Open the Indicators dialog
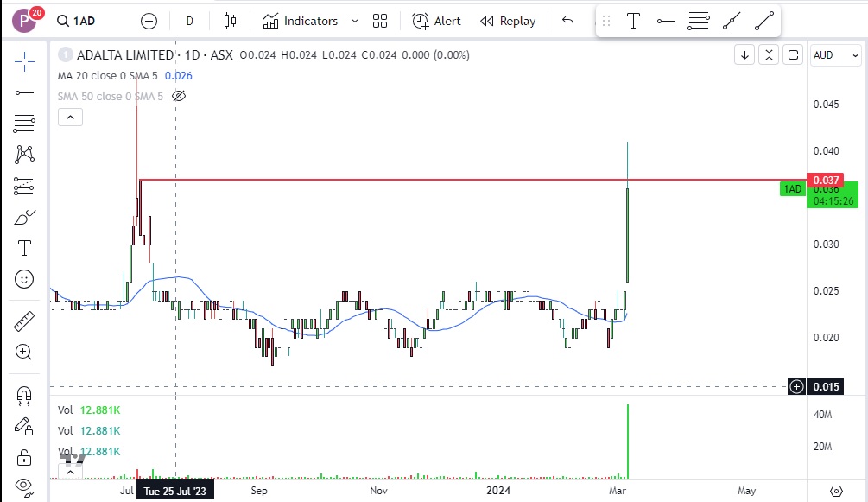This screenshot has width=868, height=502. (300, 21)
